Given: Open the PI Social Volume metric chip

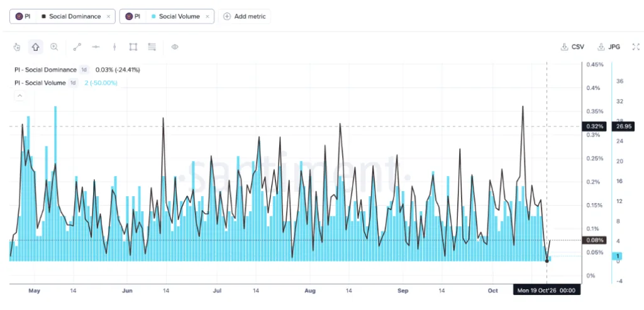Looking at the screenshot, I should click(x=167, y=16).
